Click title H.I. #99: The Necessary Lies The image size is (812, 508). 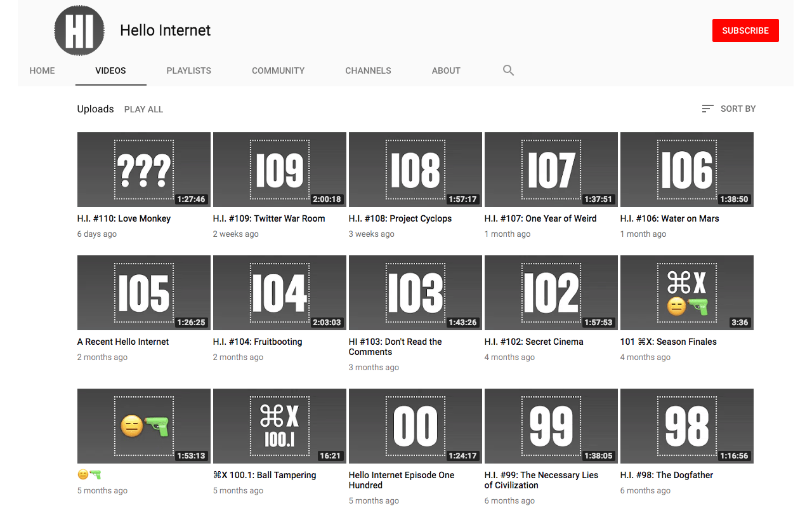(541, 480)
